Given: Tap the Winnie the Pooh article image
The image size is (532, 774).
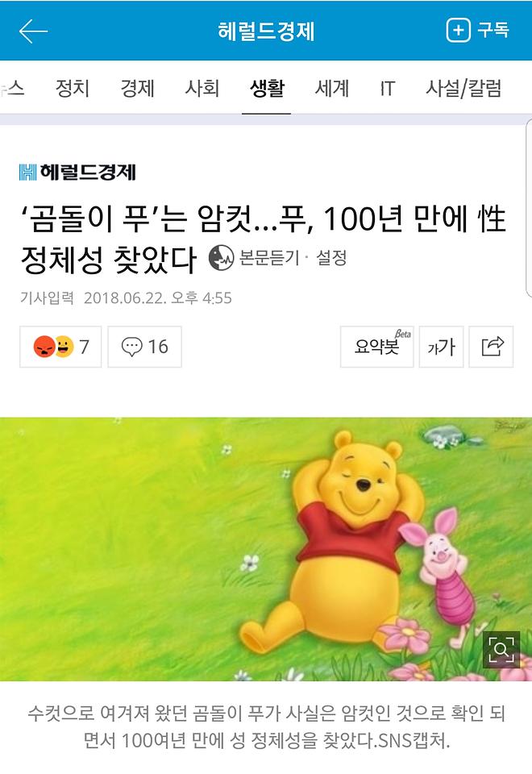Looking at the screenshot, I should [266, 549].
